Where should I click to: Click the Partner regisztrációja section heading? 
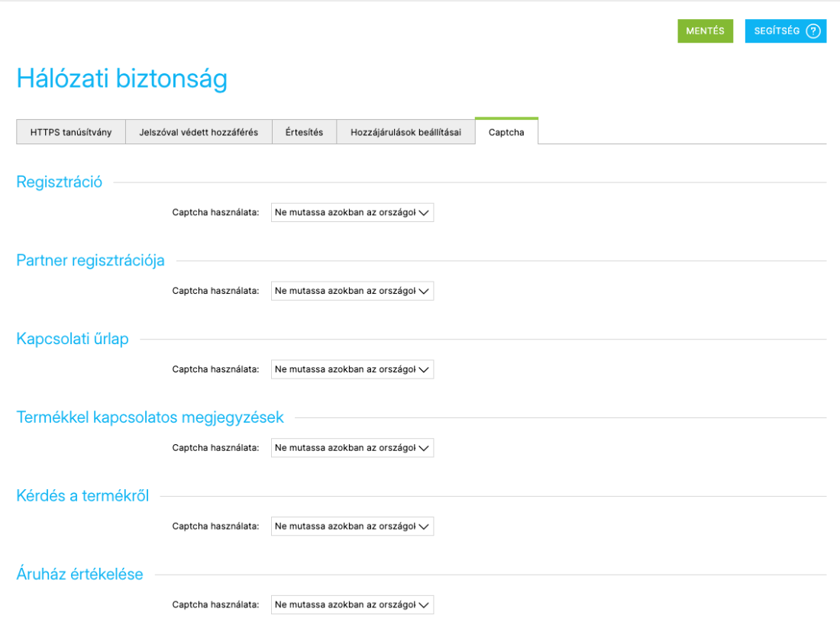pyautogui.click(x=91, y=261)
